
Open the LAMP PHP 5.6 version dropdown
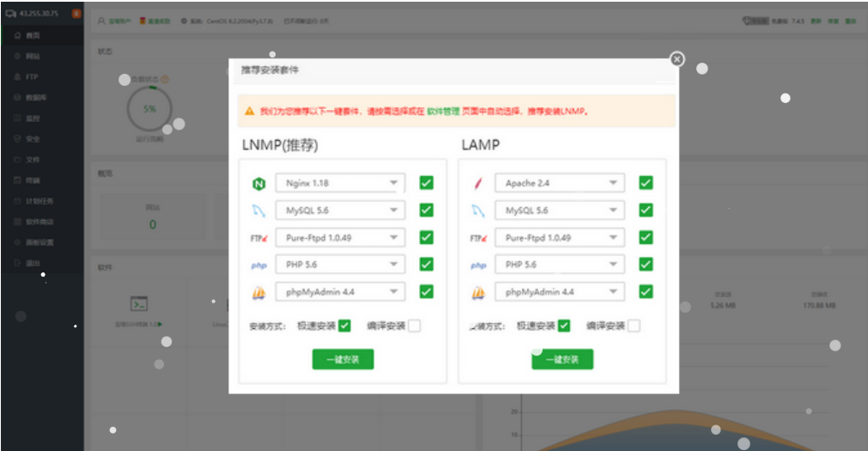click(x=560, y=265)
